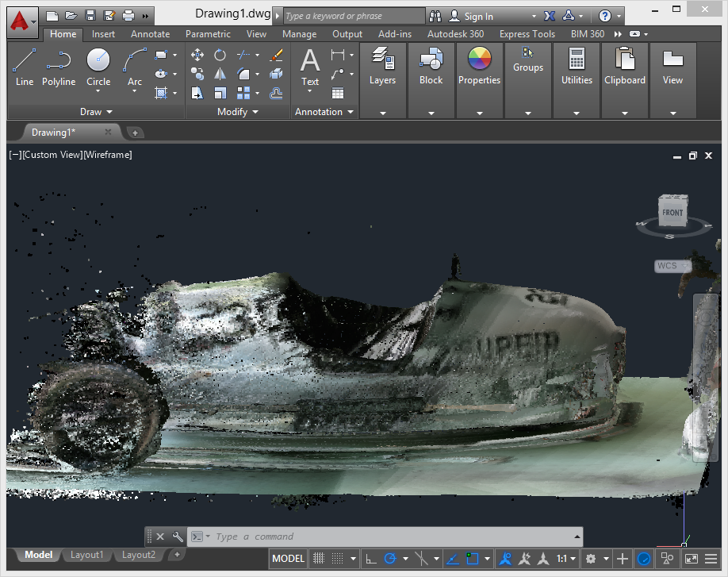Open the Layout1 tab

(x=87, y=555)
